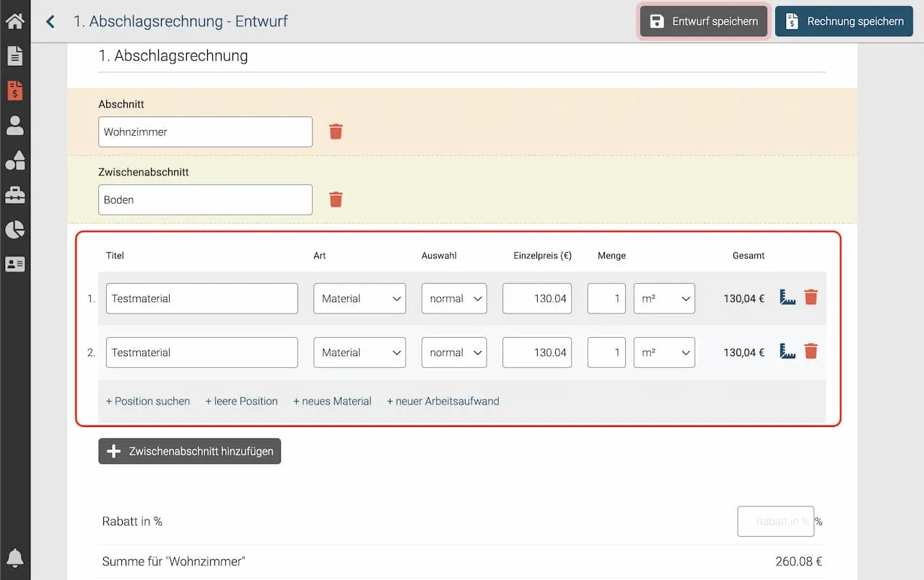Click '+ Position suchen' link
924x580 pixels.
[x=148, y=401]
